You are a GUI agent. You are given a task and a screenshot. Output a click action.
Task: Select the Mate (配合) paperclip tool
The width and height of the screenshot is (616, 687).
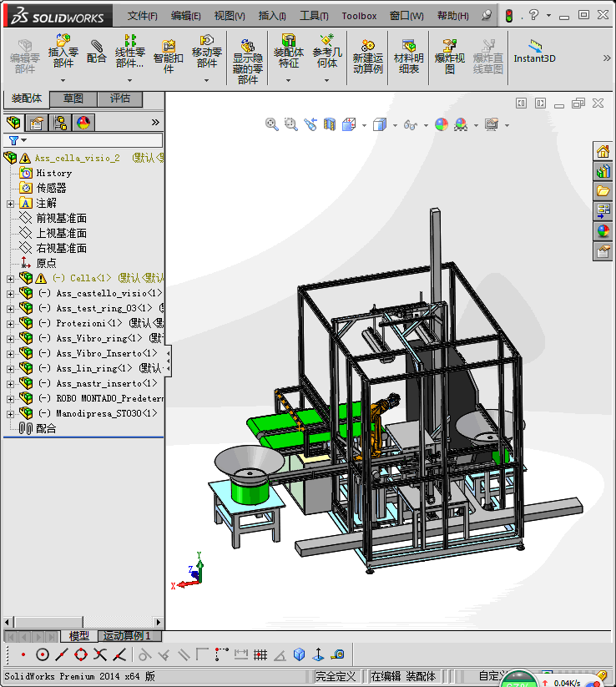pyautogui.click(x=96, y=51)
